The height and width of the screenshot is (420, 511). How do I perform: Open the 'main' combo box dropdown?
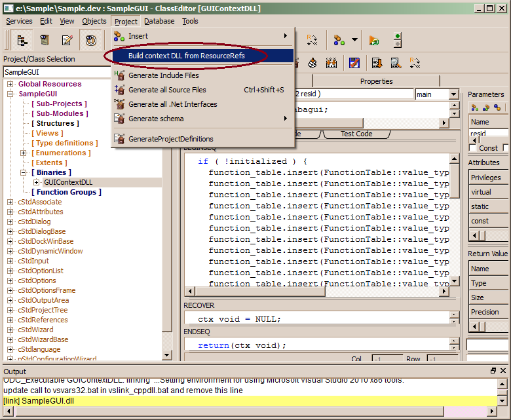pos(453,94)
